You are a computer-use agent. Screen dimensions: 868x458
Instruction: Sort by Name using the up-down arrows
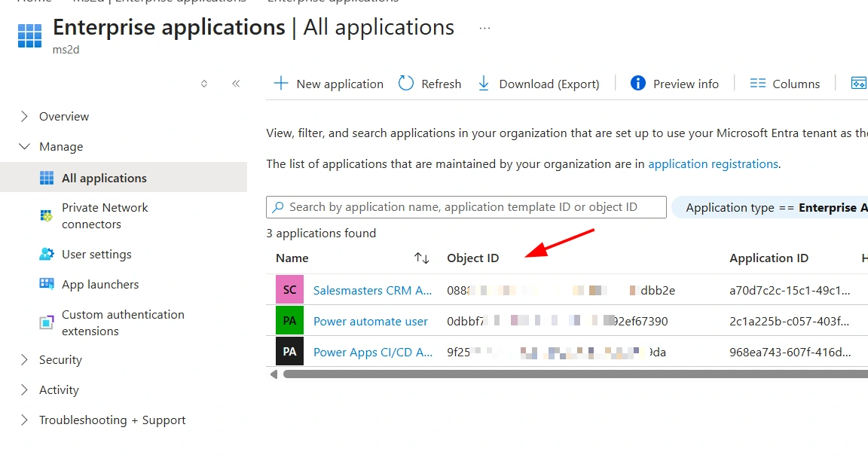coord(422,258)
